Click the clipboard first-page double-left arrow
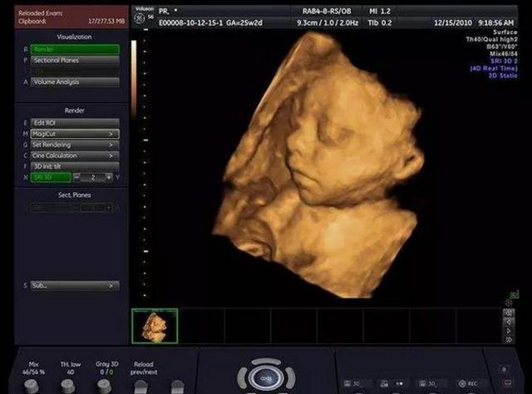 [x=509, y=313]
